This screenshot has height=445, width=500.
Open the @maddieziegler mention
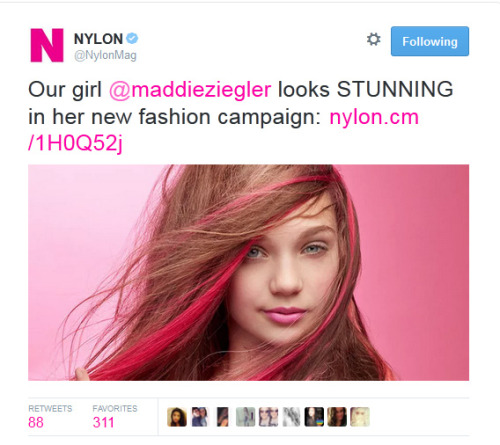190,90
